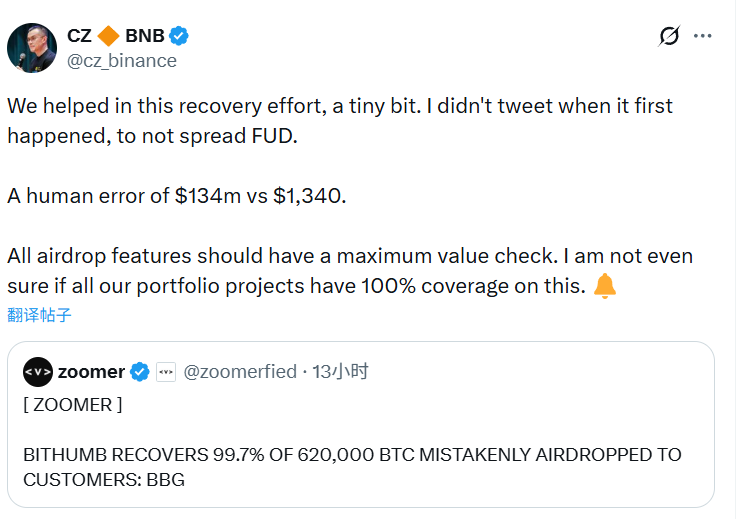Click CZ's blue verified badge
This screenshot has width=740, height=519.
point(179,36)
